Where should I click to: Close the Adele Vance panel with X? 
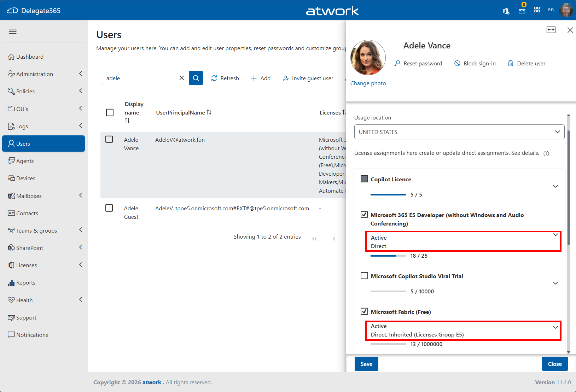(x=570, y=30)
